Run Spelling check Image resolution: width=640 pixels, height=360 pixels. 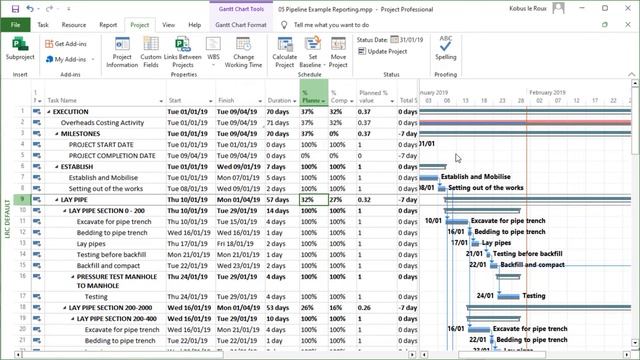tap(445, 48)
